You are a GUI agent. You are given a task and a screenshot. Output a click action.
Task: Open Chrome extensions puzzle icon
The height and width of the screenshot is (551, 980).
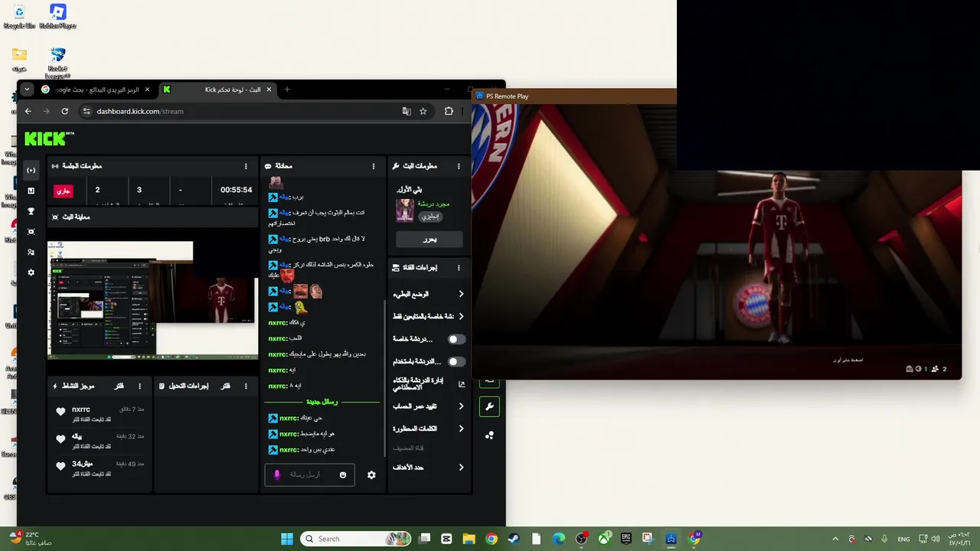tap(449, 111)
